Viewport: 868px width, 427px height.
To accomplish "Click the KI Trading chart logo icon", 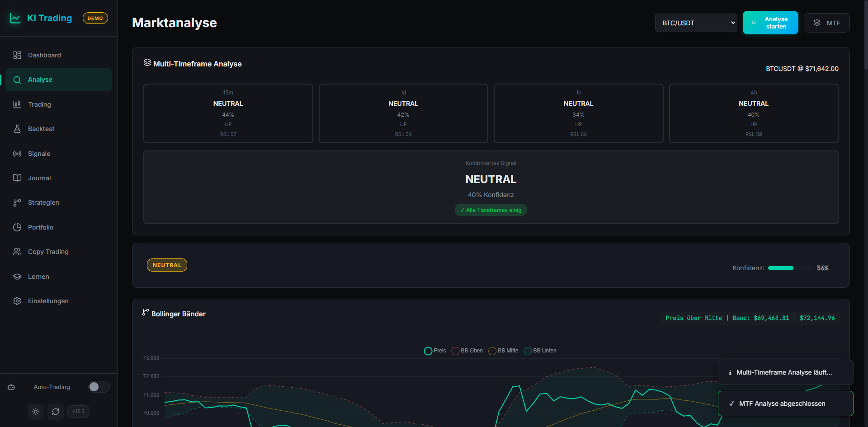I will [x=15, y=18].
